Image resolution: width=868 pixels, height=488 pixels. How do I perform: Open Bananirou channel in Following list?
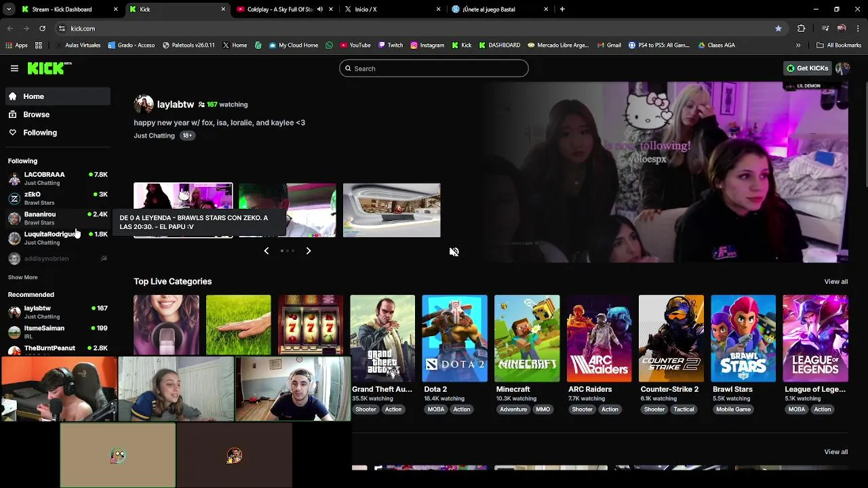[x=58, y=218]
